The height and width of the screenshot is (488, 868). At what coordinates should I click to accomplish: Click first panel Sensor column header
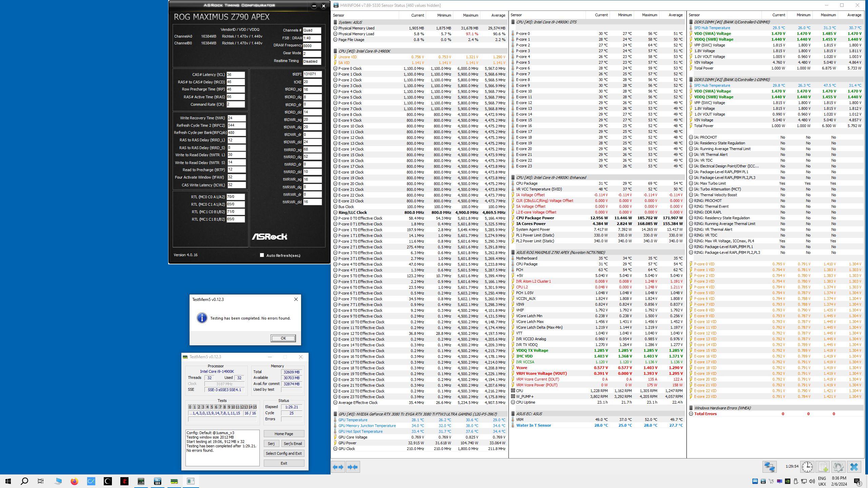[x=365, y=15]
